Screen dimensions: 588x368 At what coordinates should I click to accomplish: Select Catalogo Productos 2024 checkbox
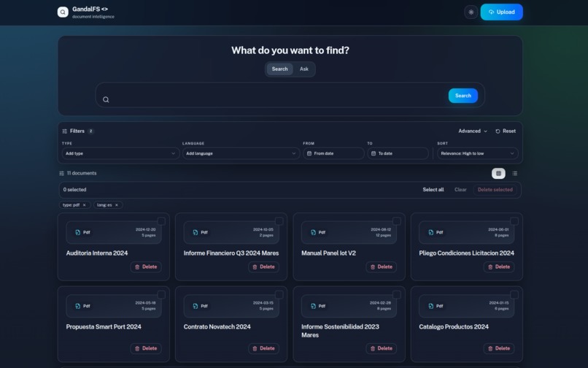tap(514, 294)
